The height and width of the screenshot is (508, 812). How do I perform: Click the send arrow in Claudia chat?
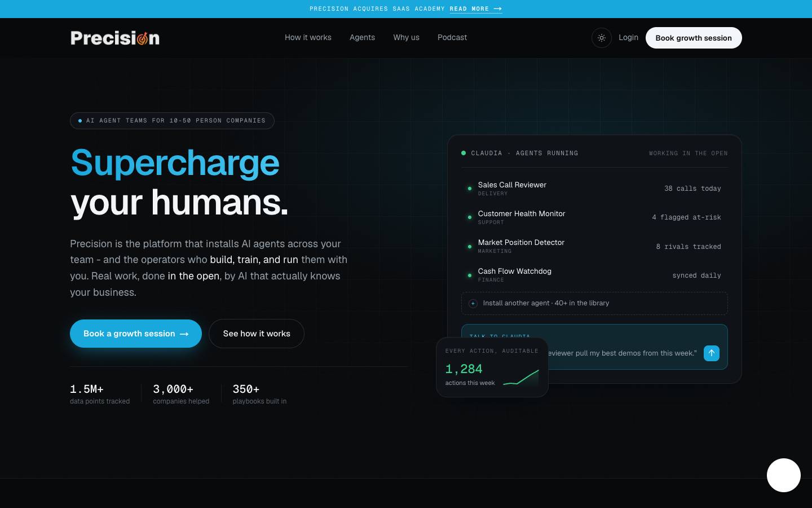712,353
